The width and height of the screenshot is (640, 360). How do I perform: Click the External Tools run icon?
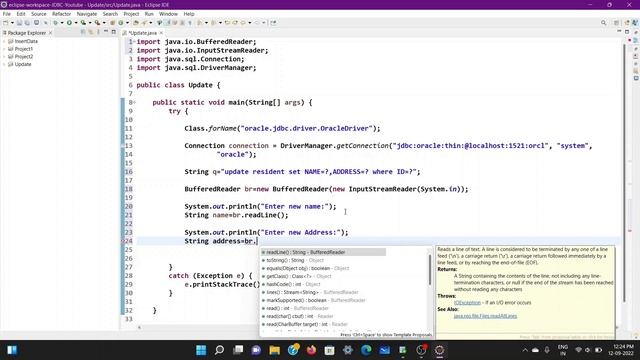(x=97, y=23)
